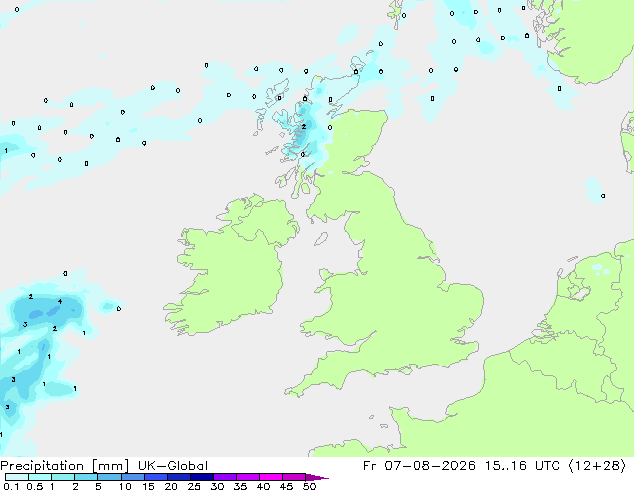Click the legend label '50'
The width and height of the screenshot is (634, 490).
(x=309, y=486)
